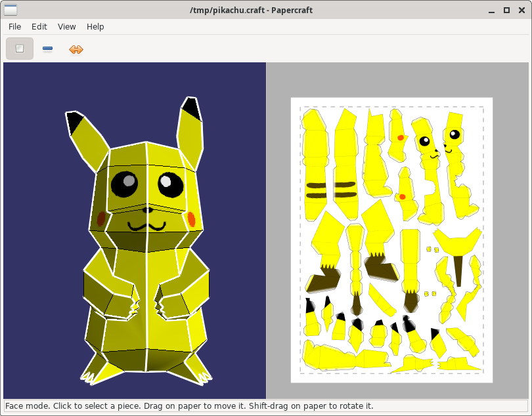The image size is (532, 416).
Task: Click the status bar text 'Face mode. Click to select a piece.'
Action: pos(74,406)
